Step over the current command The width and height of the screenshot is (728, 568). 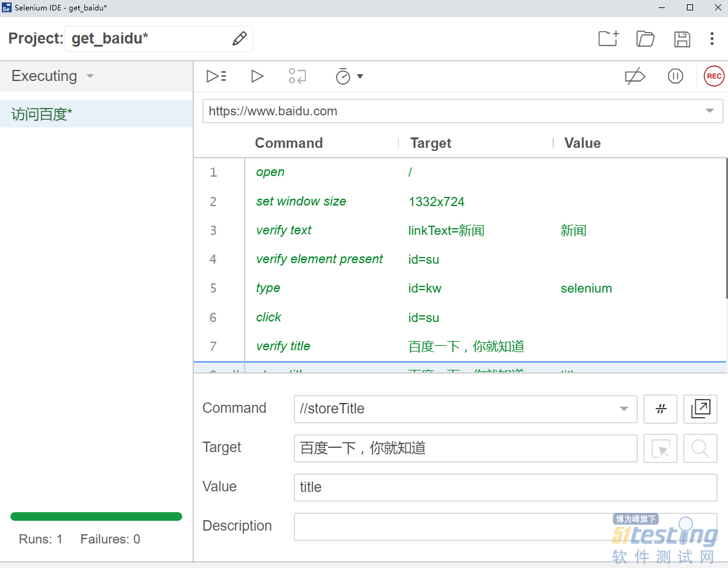297,75
